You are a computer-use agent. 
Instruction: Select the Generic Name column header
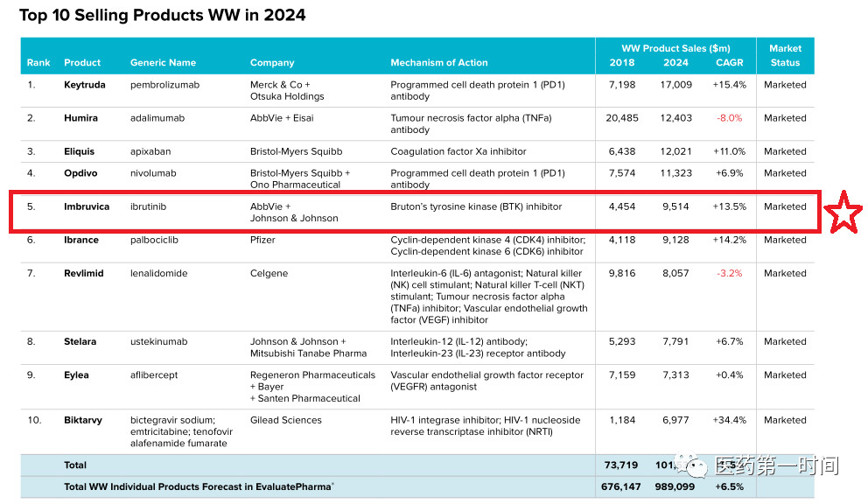click(163, 63)
